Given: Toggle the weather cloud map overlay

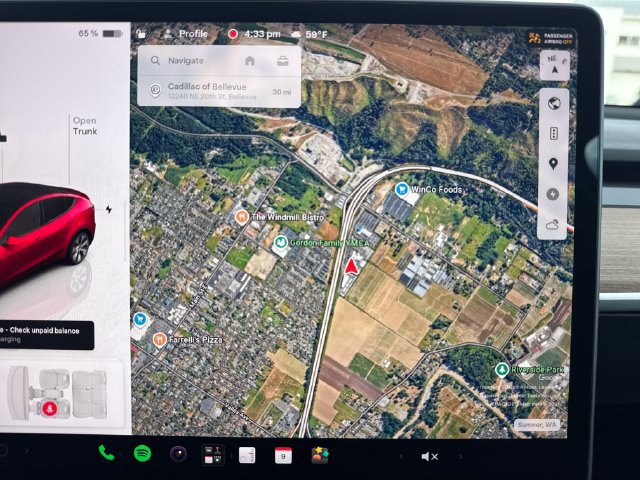Looking at the screenshot, I should coord(552,224).
